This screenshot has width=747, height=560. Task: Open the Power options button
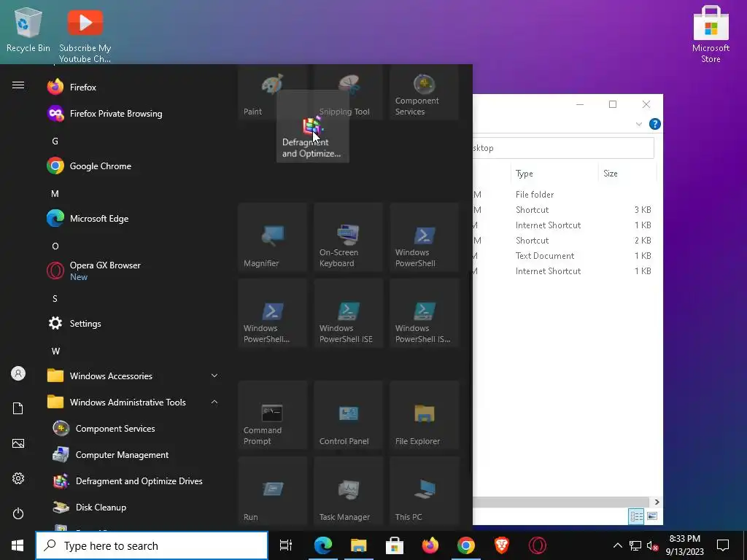click(x=18, y=513)
